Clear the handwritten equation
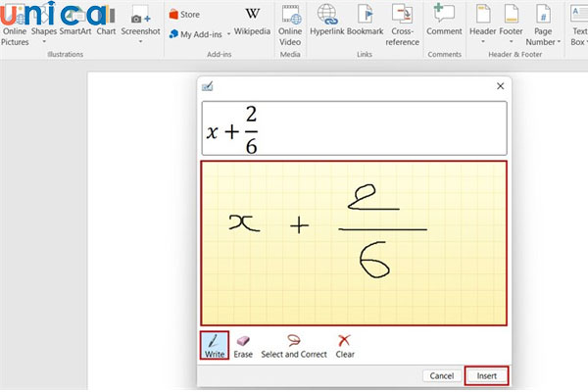588x392 pixels. pos(345,344)
